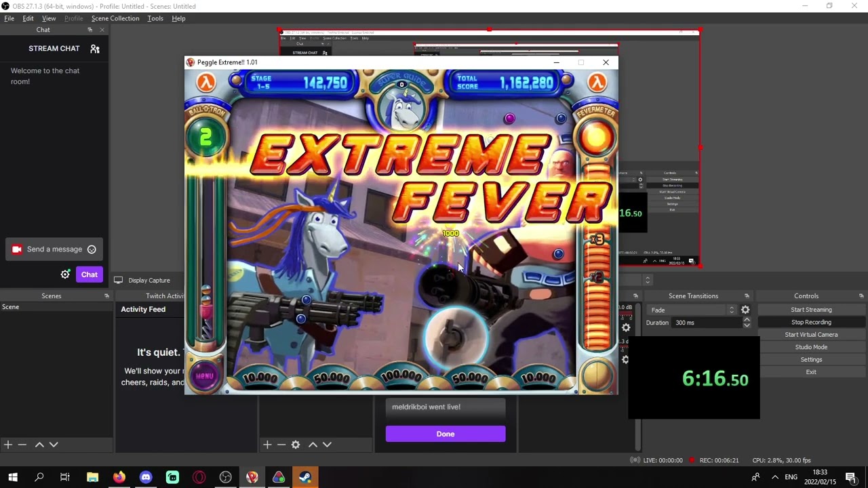Click Exit in Controls dock

(811, 372)
